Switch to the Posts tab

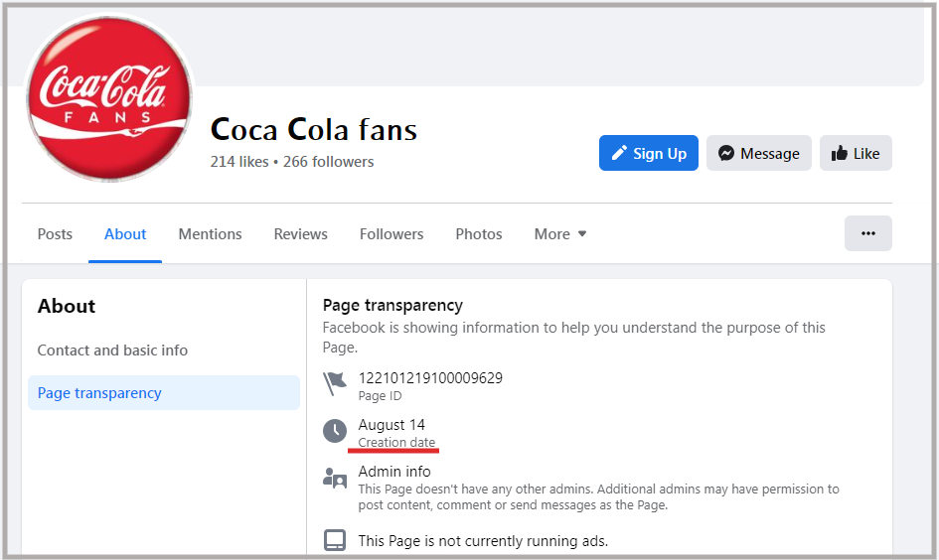click(x=55, y=234)
